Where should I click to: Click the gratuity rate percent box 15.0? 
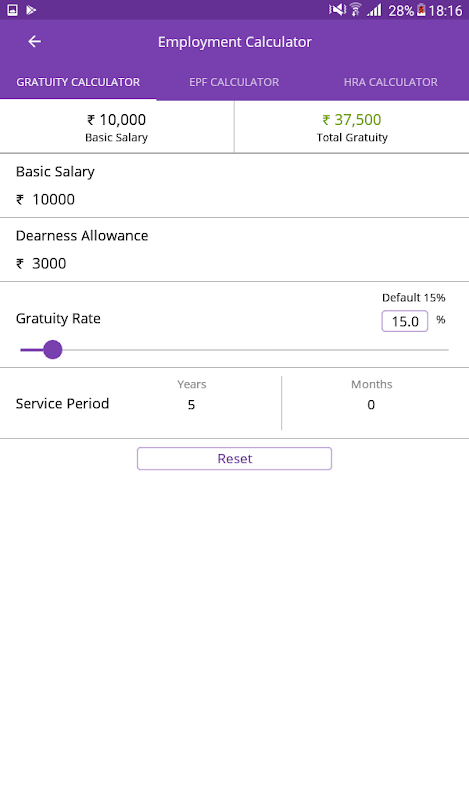[x=405, y=321]
